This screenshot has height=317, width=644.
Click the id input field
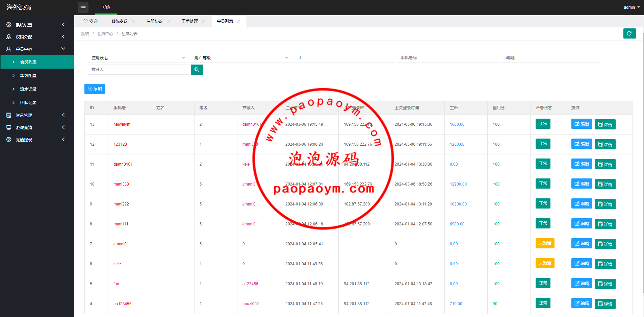coord(344,58)
